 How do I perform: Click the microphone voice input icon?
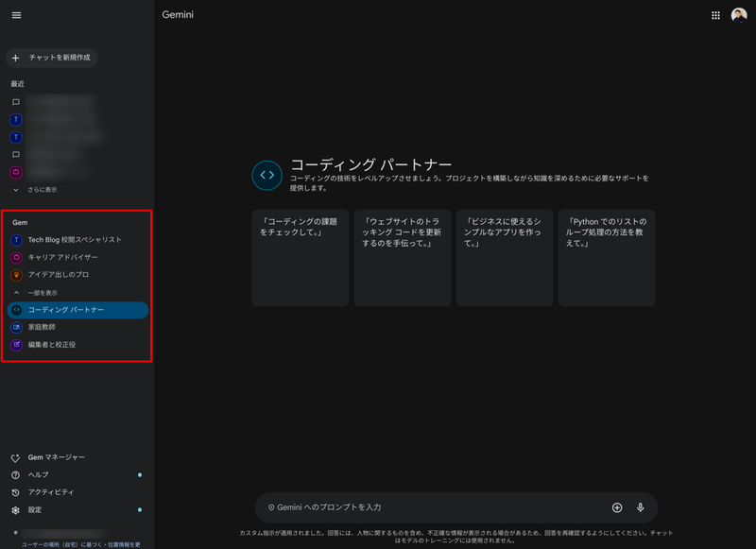coord(641,507)
